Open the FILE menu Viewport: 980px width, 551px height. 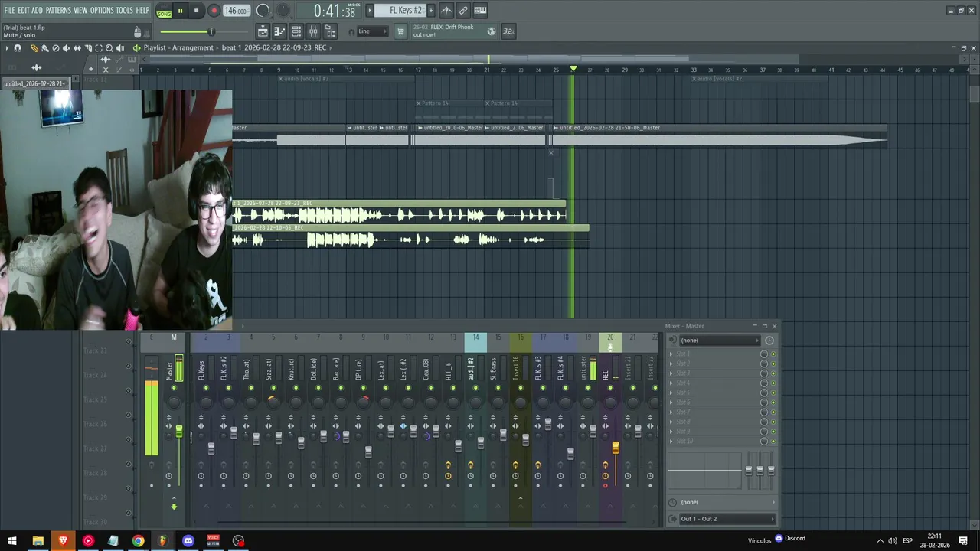(9, 10)
